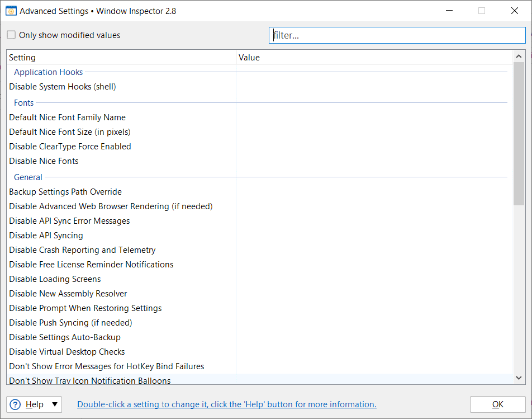Select Disable Virtual Desktop Checks row
Image resolution: width=532 pixels, height=419 pixels.
[67, 352]
